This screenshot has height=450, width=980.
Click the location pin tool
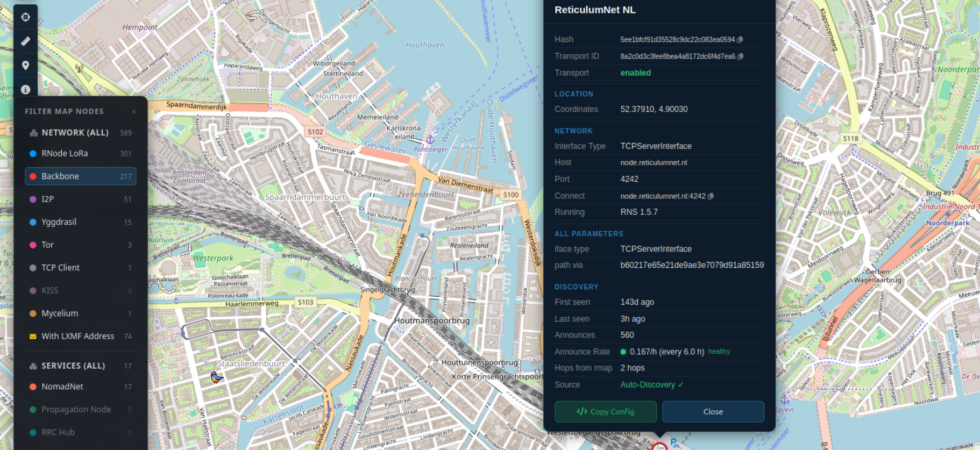tap(26, 65)
